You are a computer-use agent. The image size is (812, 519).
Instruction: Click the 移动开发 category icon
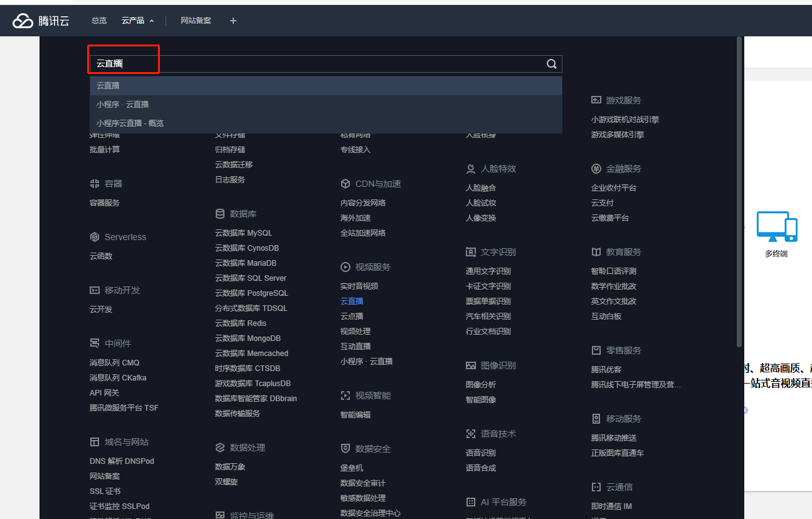[x=95, y=290]
